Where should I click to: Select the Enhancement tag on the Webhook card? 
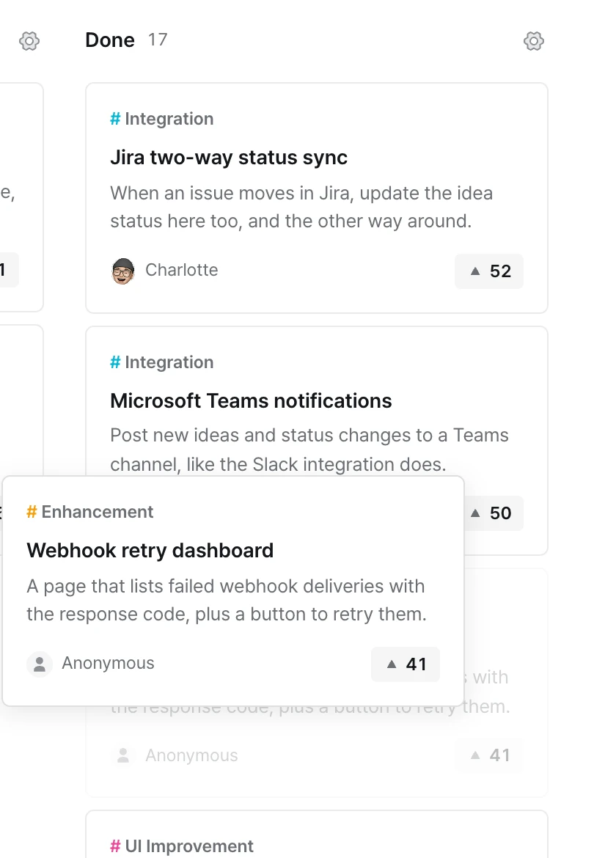click(x=89, y=512)
